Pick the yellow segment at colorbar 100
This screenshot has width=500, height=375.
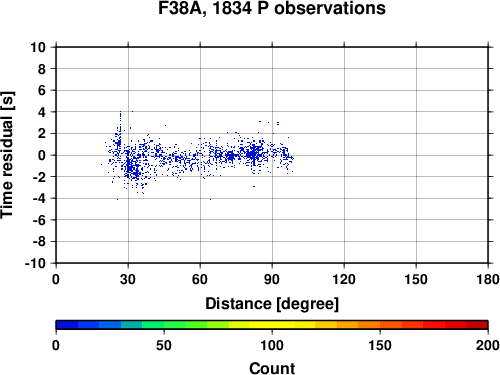(x=272, y=325)
